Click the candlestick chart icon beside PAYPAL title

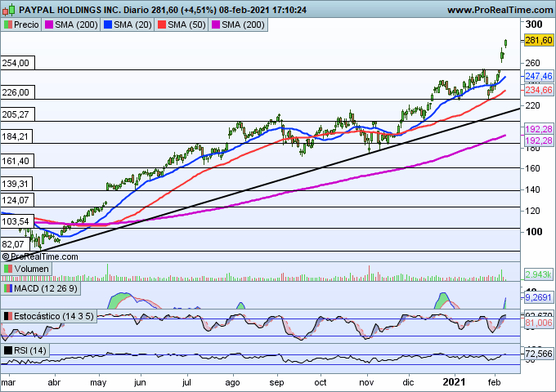click(9, 10)
